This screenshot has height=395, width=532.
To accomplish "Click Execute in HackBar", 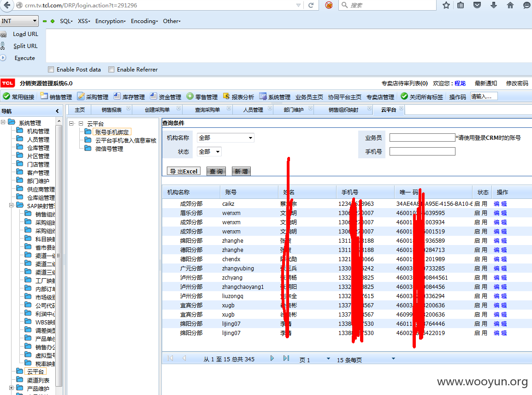I will 24,58.
